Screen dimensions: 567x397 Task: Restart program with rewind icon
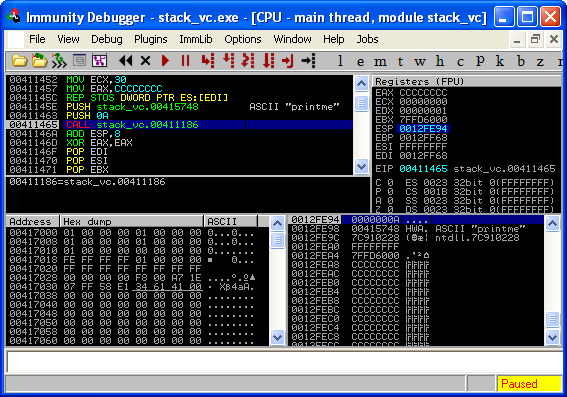click(x=126, y=61)
